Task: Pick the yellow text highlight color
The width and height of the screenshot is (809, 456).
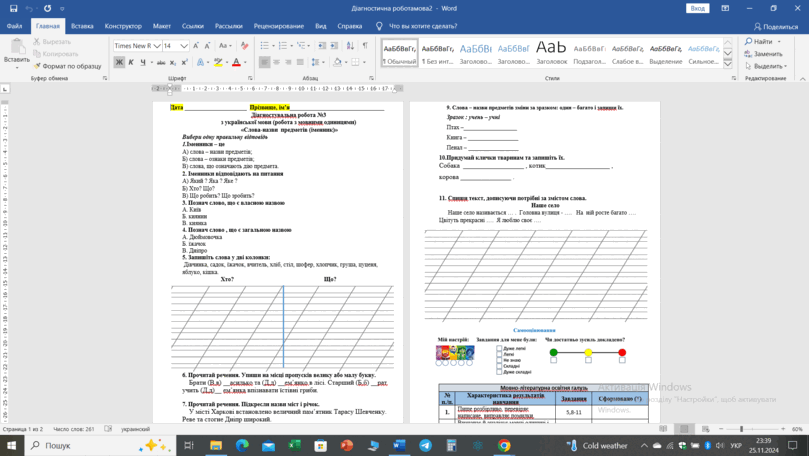Action: click(x=218, y=62)
